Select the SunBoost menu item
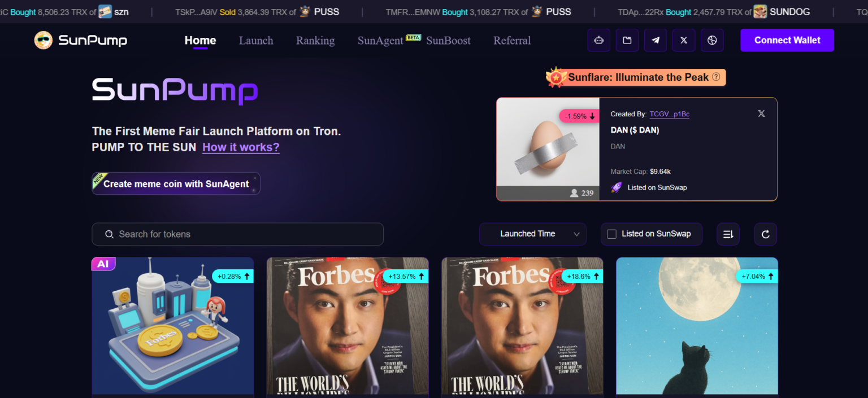This screenshot has height=398, width=868. 448,41
